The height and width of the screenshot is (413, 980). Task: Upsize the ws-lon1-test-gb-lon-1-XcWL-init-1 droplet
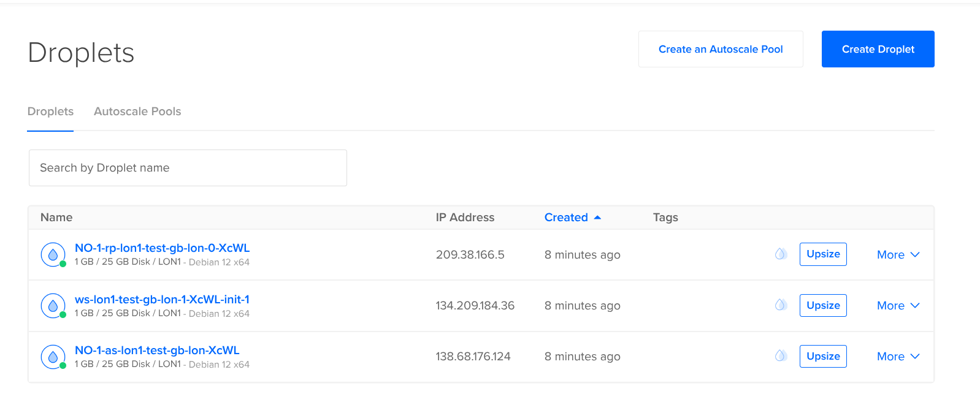(822, 305)
